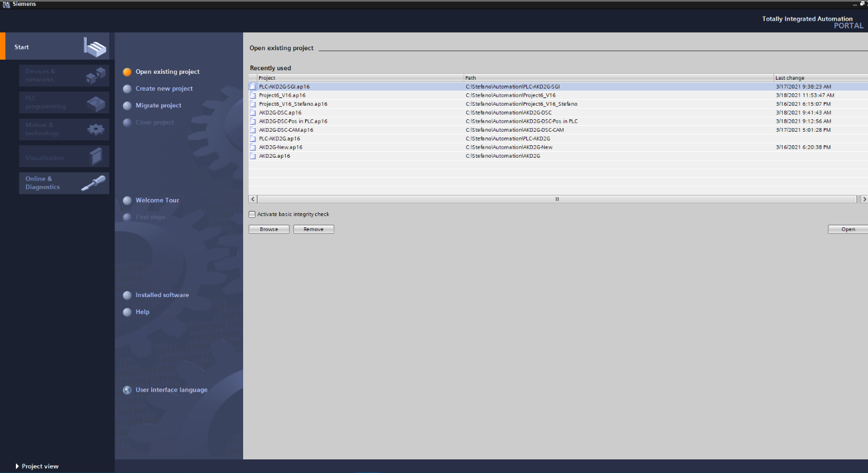The height and width of the screenshot is (473, 868).
Task: Select AKD2G-New.ap16 project
Action: point(558,147)
